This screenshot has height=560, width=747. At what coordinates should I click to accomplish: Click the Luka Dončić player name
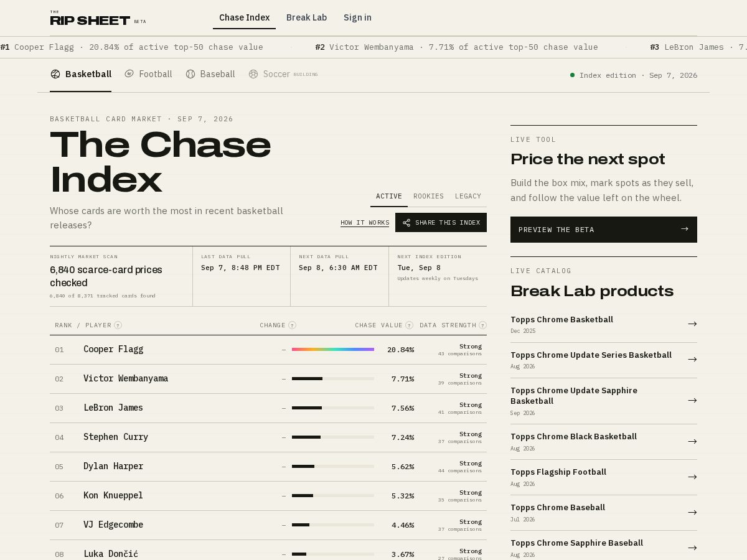pyautogui.click(x=111, y=554)
